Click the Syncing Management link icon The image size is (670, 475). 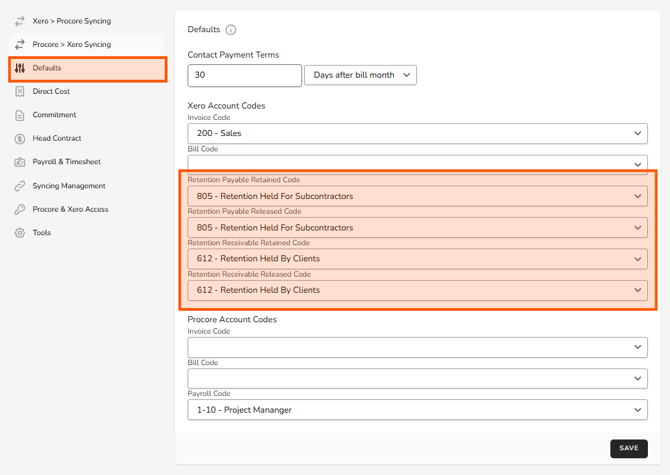[20, 186]
